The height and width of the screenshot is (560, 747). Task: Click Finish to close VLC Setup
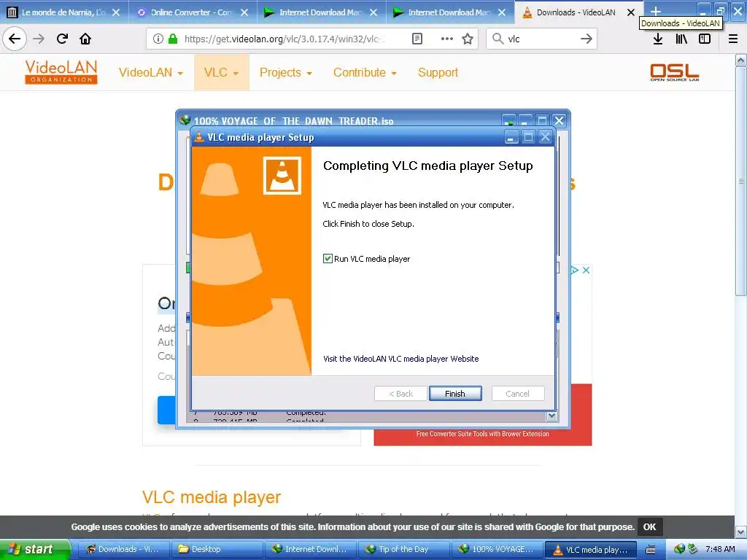455,393
